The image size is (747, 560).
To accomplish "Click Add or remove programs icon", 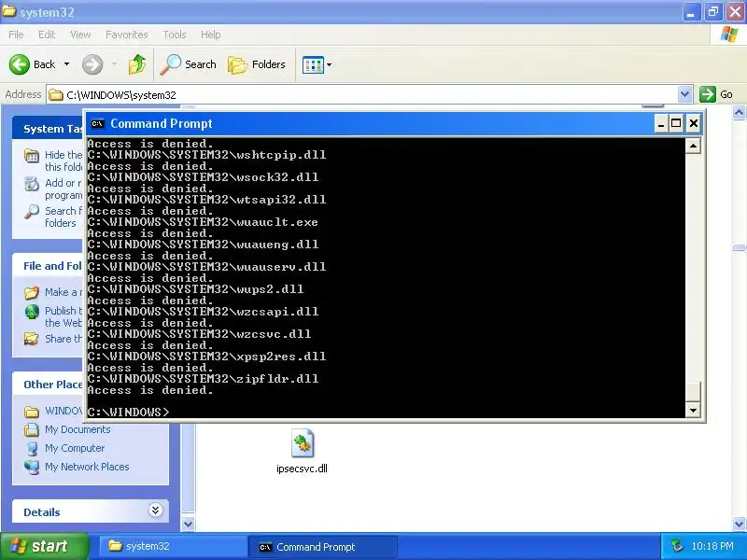I will pos(32,184).
